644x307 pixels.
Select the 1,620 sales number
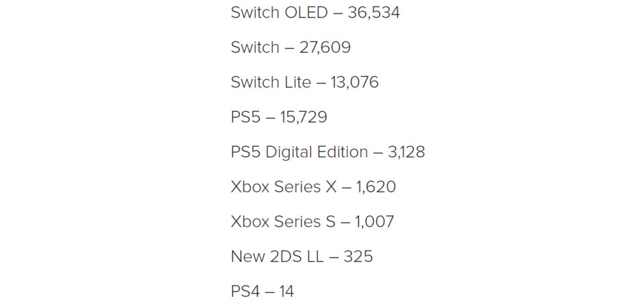click(x=376, y=187)
